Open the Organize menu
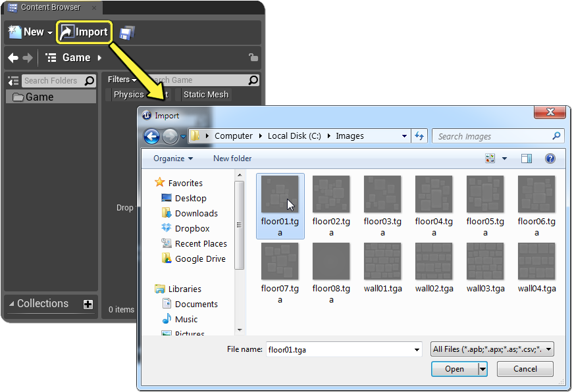 point(173,159)
